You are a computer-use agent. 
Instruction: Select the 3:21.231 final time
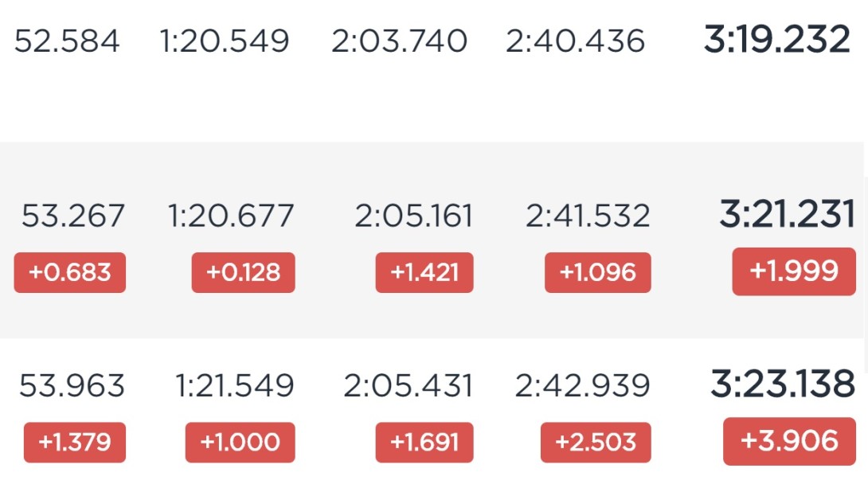pos(788,215)
